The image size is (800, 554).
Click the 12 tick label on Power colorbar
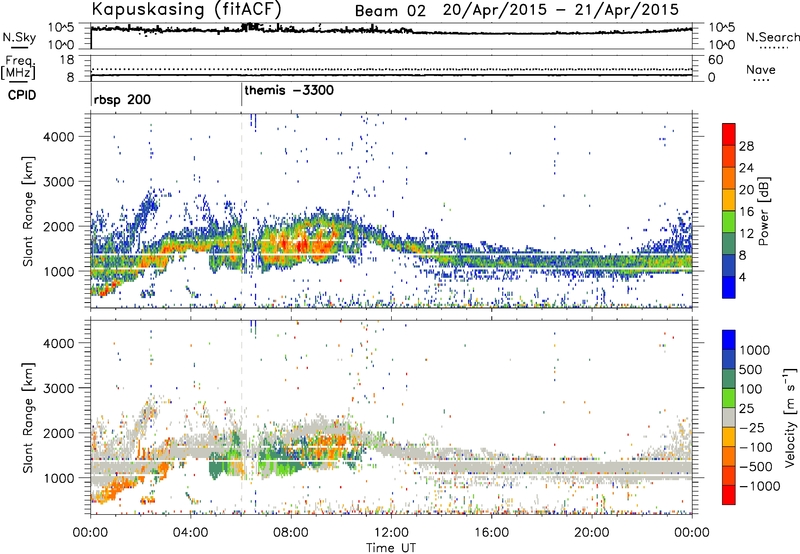click(x=746, y=233)
